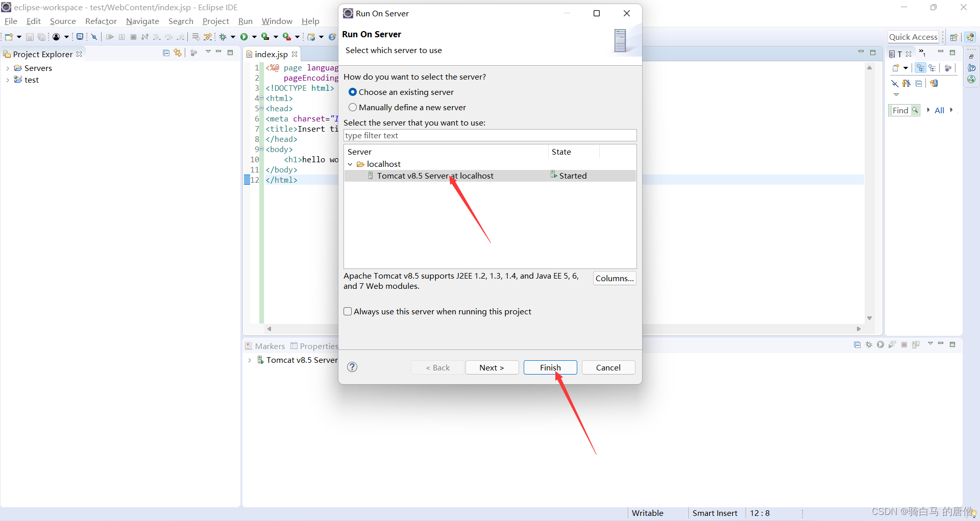Image resolution: width=980 pixels, height=521 pixels.
Task: Click the Save toolbar icon
Action: 30,37
